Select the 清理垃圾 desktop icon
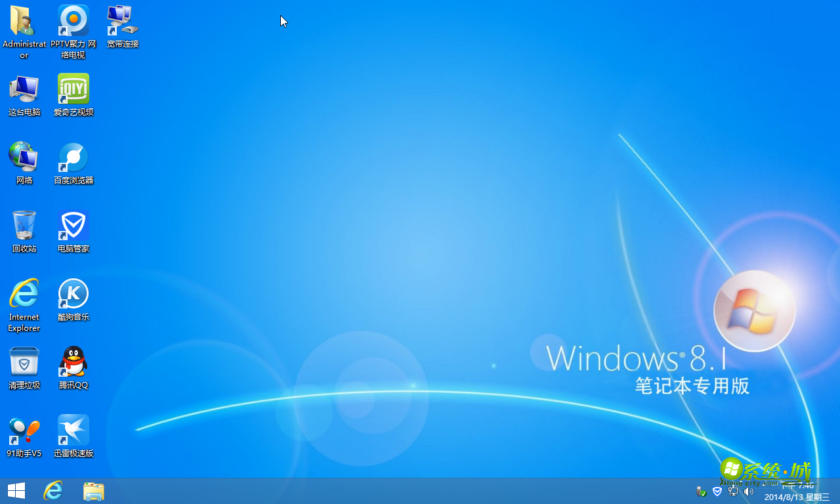 click(24, 363)
